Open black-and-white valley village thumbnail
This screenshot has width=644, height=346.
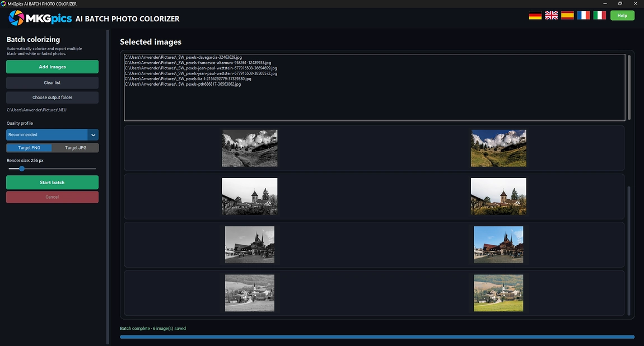(250, 293)
